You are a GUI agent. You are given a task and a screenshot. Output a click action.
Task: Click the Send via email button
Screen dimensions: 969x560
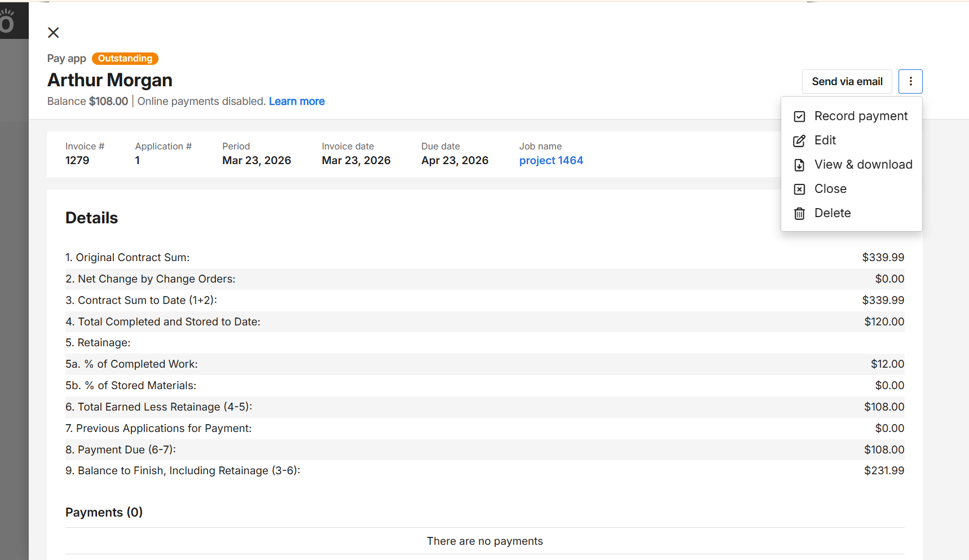tap(847, 82)
